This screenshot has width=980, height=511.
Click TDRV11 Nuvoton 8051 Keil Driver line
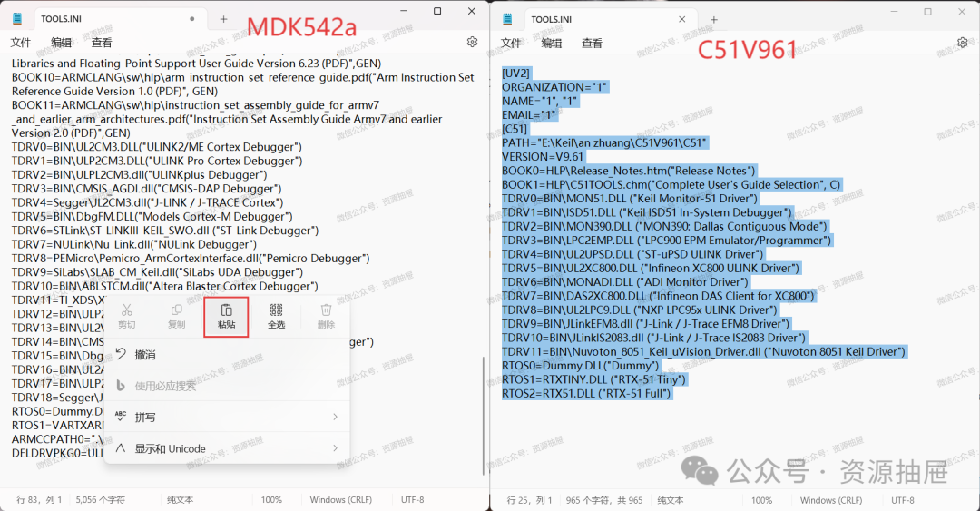(x=704, y=351)
